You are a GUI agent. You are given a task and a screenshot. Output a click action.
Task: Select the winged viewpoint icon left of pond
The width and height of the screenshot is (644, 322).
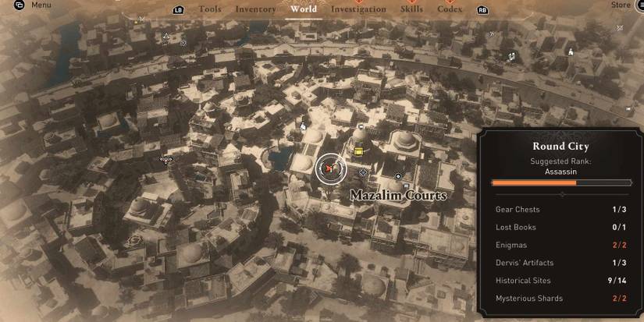[x=166, y=160]
